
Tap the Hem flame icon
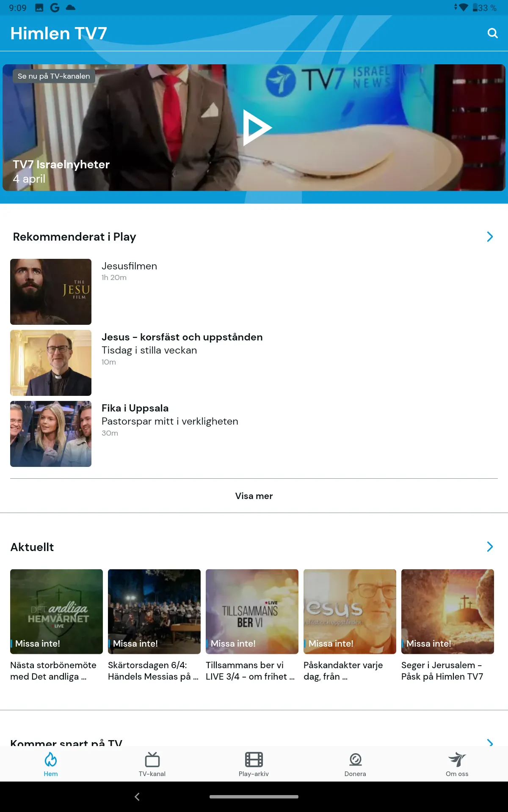pos(51,760)
